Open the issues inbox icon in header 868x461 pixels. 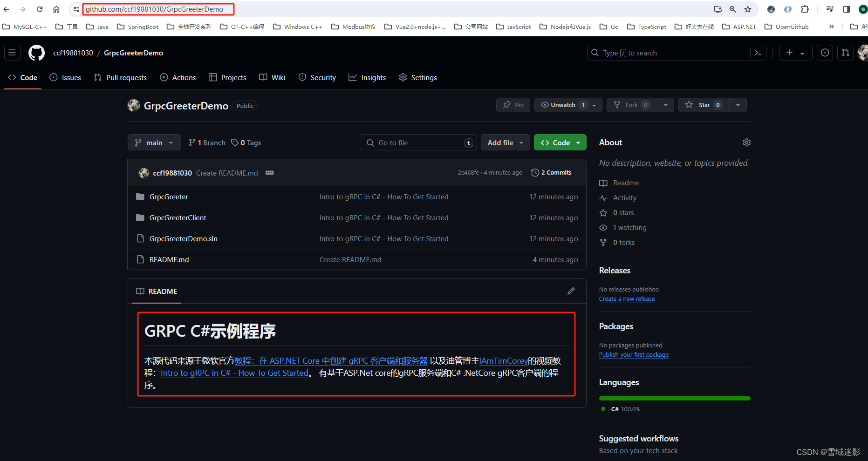825,53
